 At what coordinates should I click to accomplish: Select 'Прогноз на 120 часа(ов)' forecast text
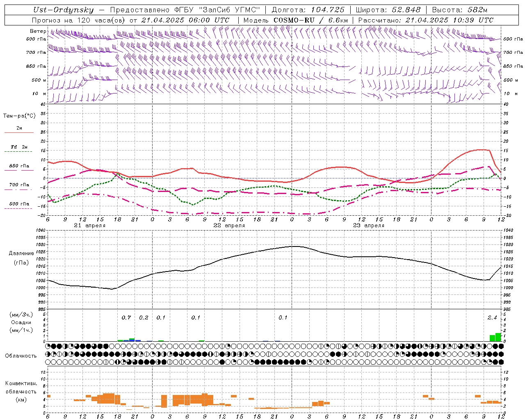coord(79,20)
